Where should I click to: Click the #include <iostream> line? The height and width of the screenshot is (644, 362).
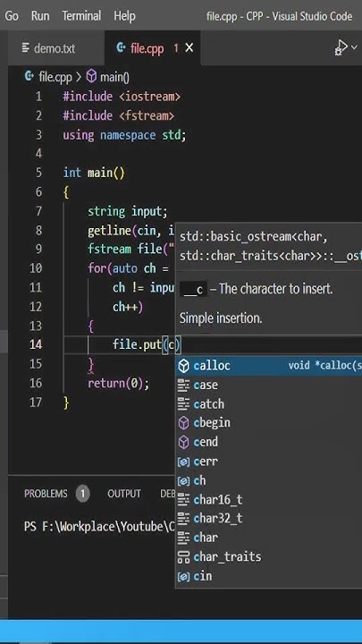pyautogui.click(x=122, y=97)
